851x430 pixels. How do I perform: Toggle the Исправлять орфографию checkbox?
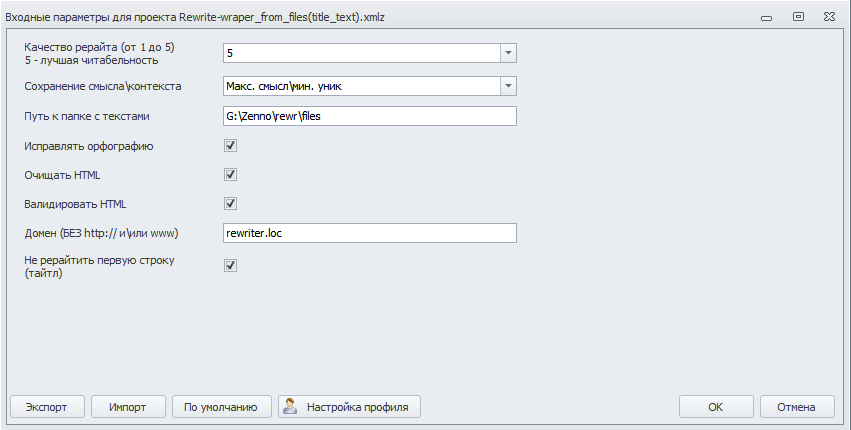tap(230, 145)
